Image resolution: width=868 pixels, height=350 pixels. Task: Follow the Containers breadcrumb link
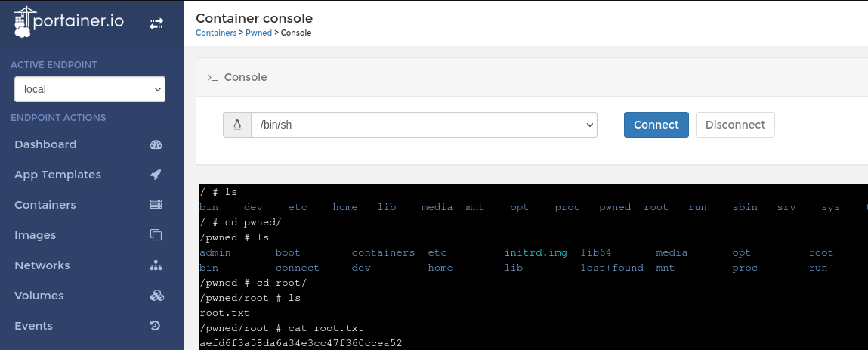point(215,33)
